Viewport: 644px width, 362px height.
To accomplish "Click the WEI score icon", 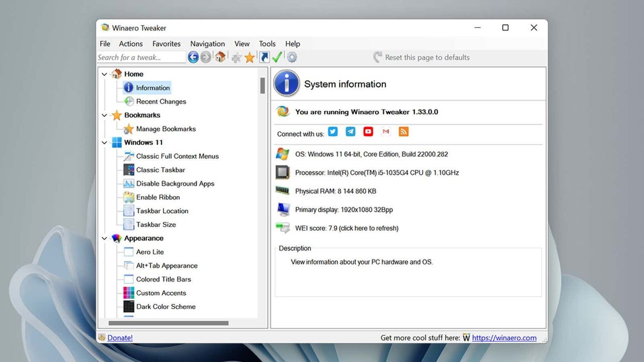I will click(x=283, y=228).
